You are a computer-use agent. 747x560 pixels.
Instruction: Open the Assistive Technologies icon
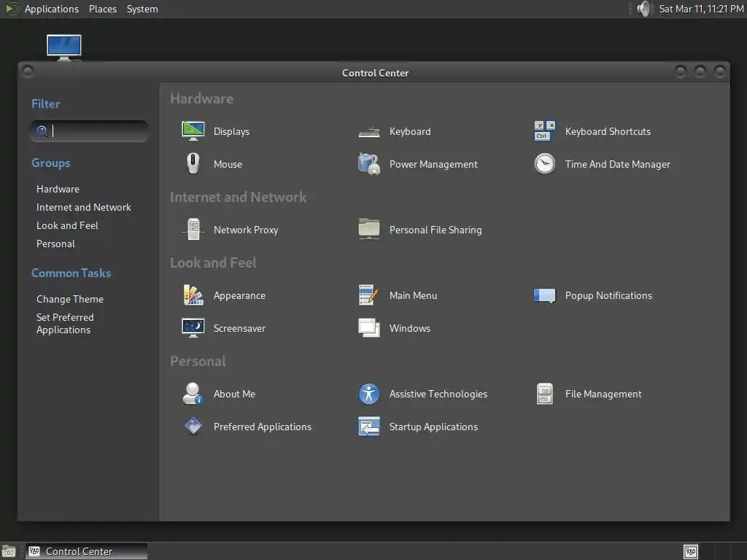point(368,394)
